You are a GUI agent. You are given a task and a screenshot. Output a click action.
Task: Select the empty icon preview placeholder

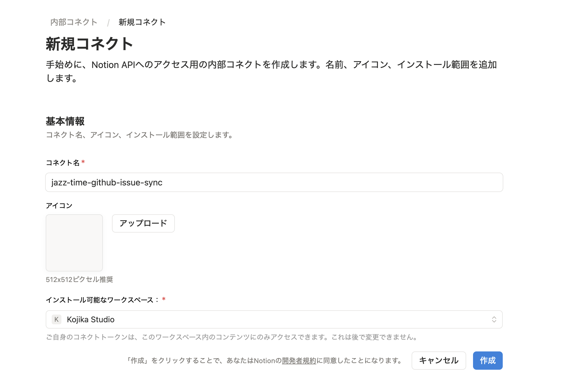click(x=74, y=243)
